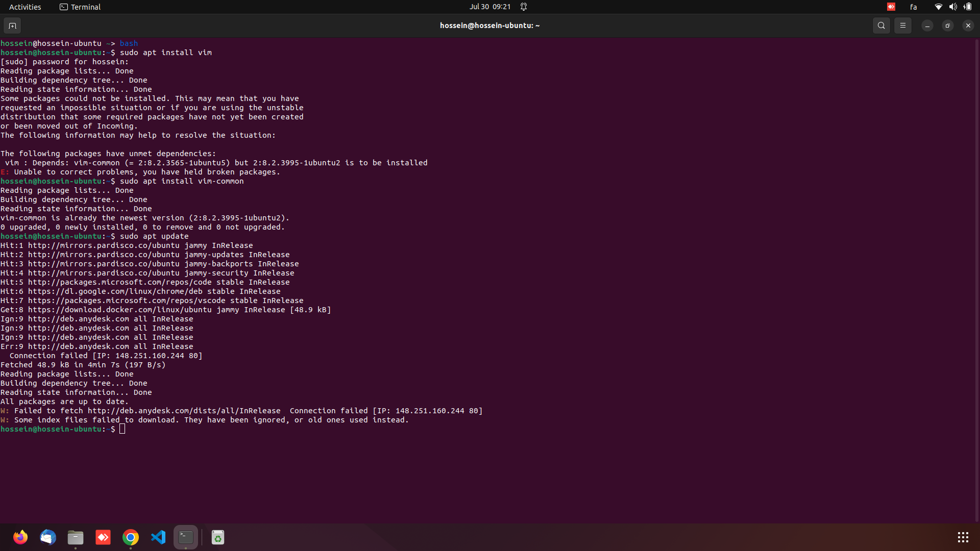Viewport: 980px width, 551px height.
Task: Click the 'sudo apt install vim-common' command
Action: pos(182,181)
